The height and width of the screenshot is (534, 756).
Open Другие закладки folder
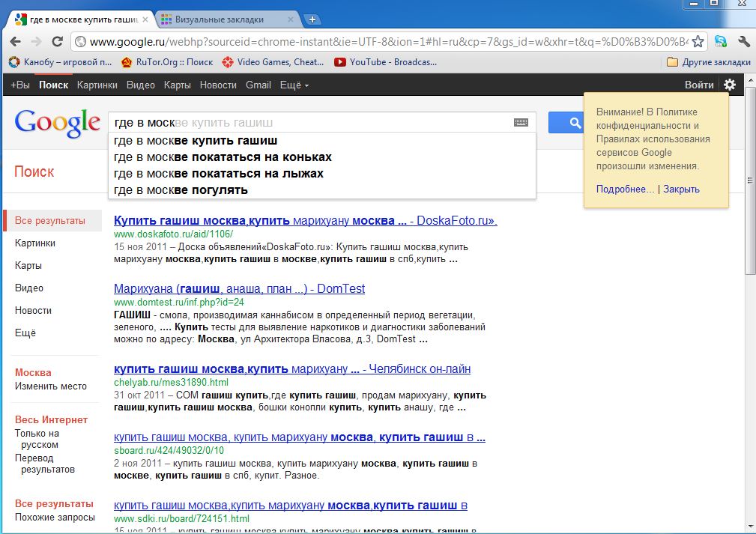click(x=708, y=61)
